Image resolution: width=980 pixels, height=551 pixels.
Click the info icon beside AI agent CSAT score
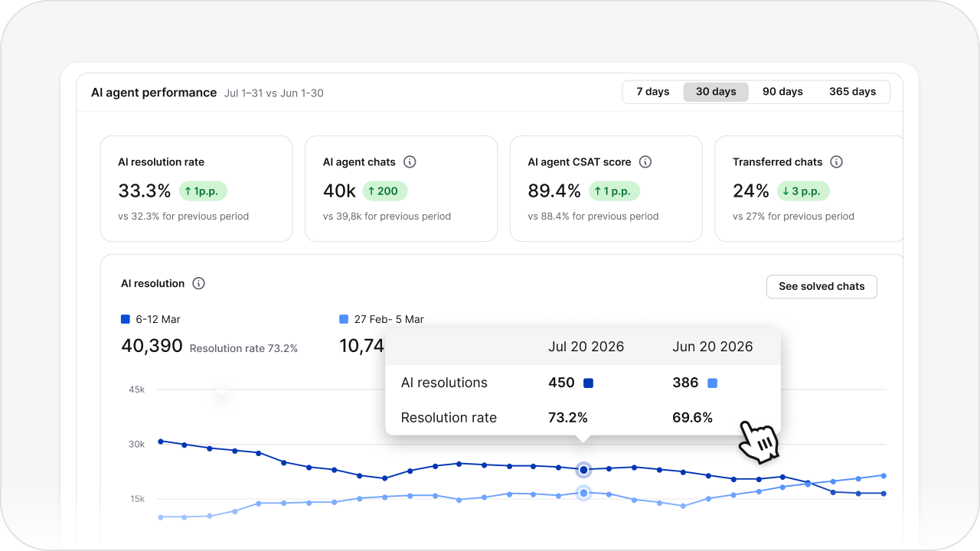tap(645, 161)
